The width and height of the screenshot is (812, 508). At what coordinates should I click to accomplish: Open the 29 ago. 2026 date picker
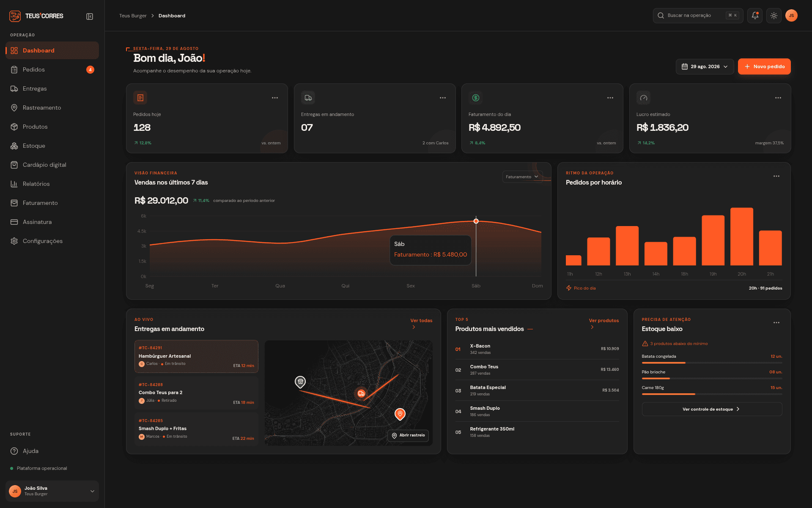coord(705,66)
